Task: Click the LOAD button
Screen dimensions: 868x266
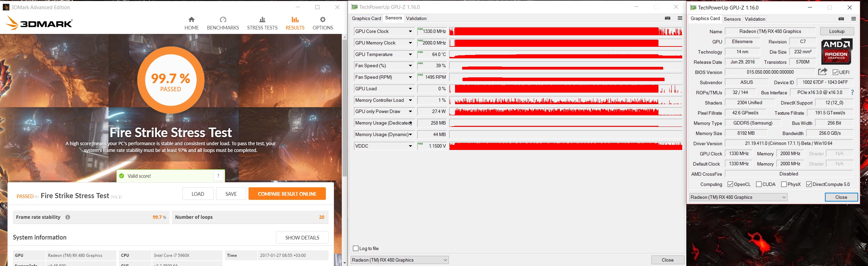Action: (198, 194)
